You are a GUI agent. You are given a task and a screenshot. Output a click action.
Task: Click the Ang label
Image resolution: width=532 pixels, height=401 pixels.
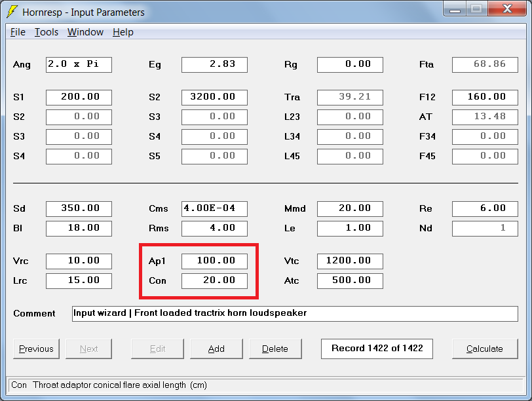[x=22, y=65]
